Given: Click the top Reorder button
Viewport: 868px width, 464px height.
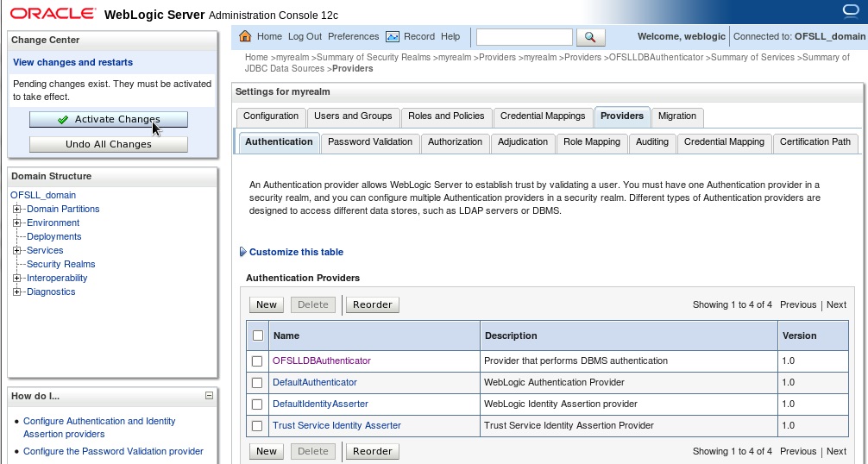Looking at the screenshot, I should click(x=373, y=304).
